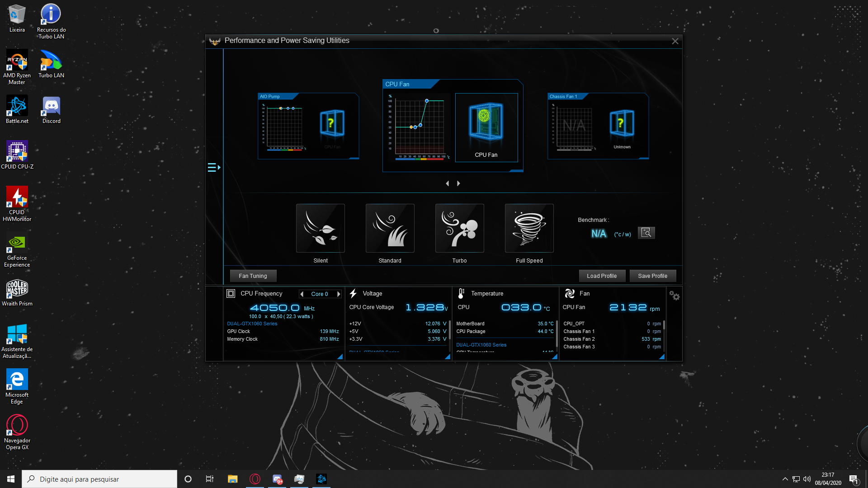
Task: Expand the Fan panel corner arrow
Action: point(662,357)
